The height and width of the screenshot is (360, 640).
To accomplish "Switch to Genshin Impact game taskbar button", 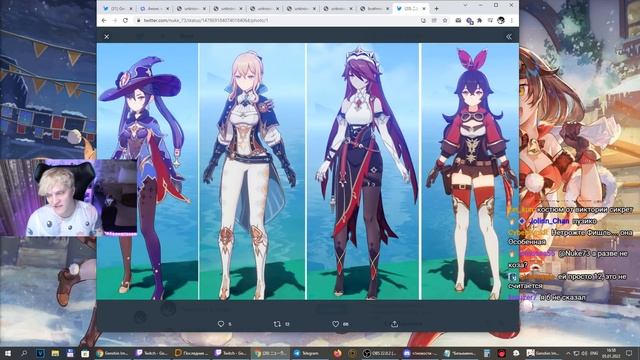I will click(543, 353).
